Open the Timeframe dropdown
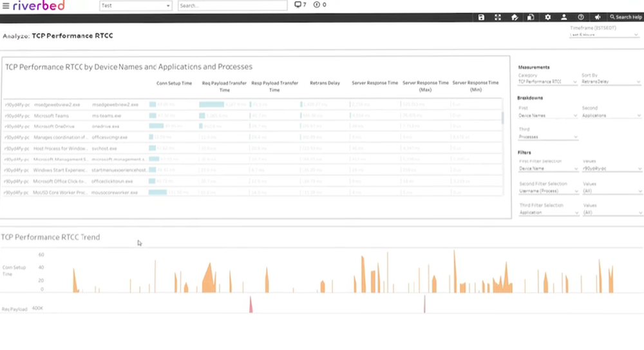 [x=604, y=35]
